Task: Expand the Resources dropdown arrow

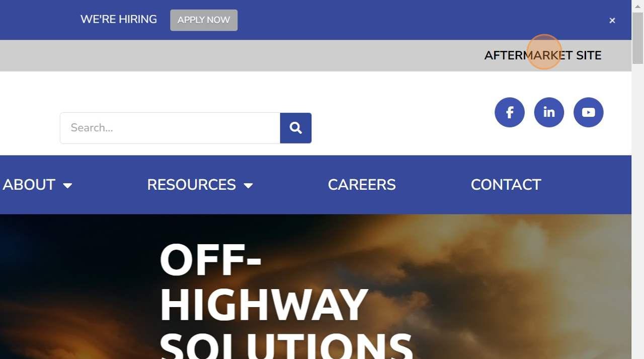Action: (248, 185)
